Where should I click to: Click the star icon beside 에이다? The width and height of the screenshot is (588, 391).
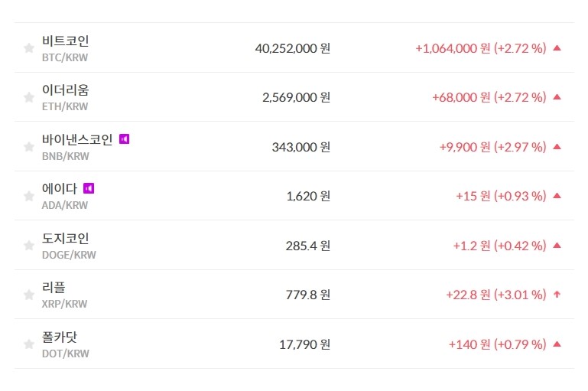pos(29,196)
